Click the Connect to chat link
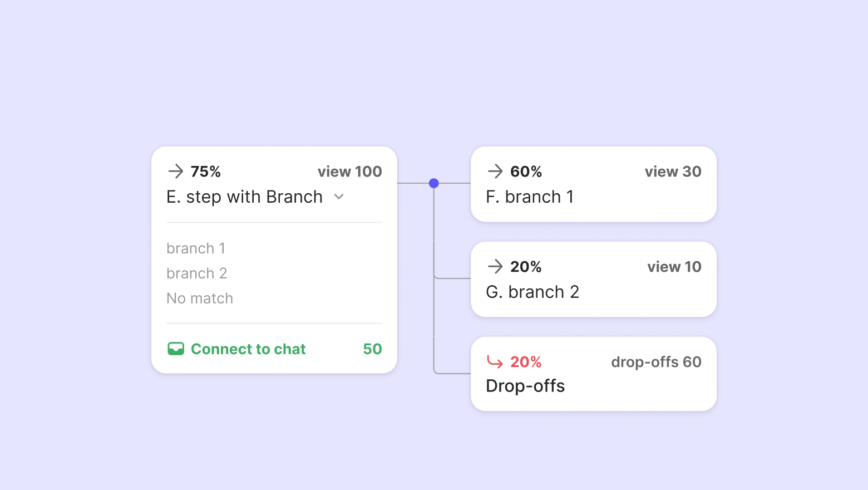The image size is (868, 490). tap(248, 349)
